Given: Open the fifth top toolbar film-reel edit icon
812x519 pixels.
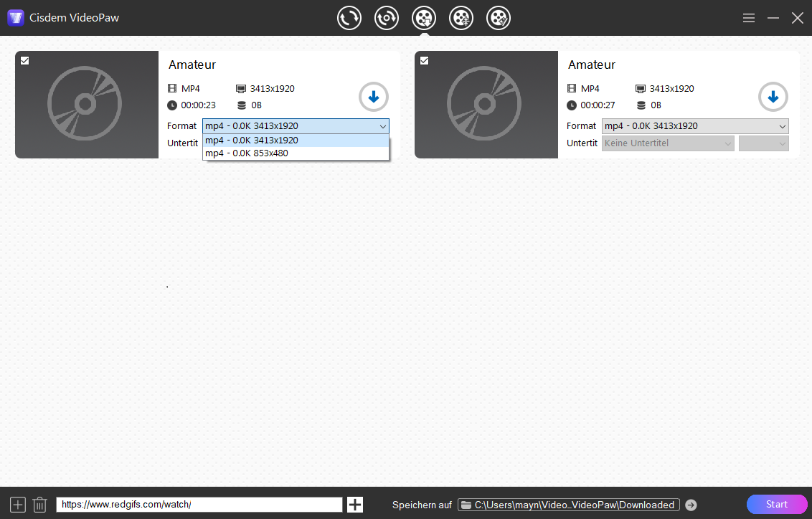Looking at the screenshot, I should [x=499, y=18].
